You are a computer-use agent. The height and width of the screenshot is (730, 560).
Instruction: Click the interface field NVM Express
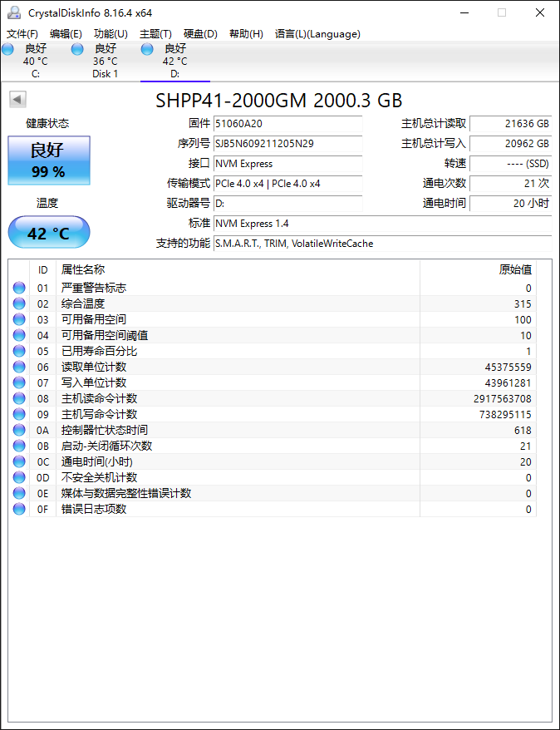click(x=288, y=164)
